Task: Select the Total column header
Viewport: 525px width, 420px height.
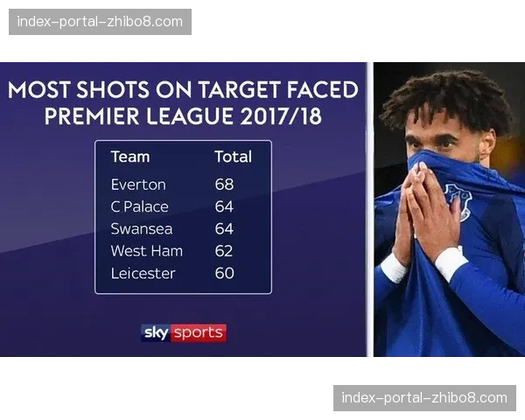Action: [233, 157]
